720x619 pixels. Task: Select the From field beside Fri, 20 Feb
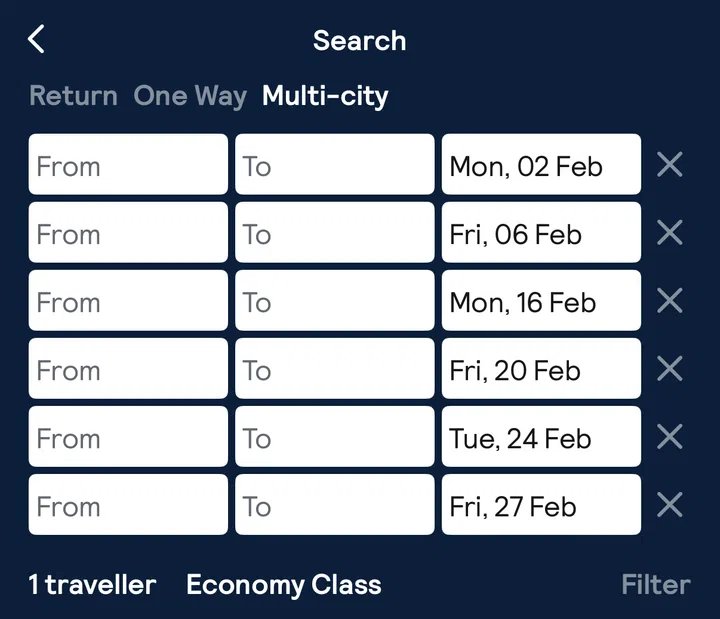click(x=128, y=369)
